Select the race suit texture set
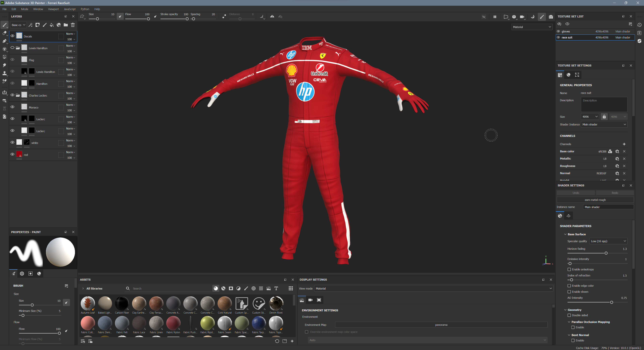 (595, 37)
